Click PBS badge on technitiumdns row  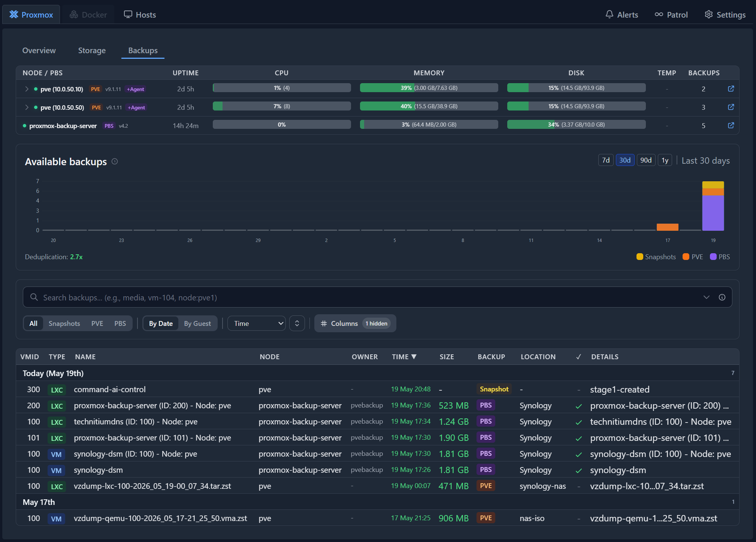pos(486,421)
